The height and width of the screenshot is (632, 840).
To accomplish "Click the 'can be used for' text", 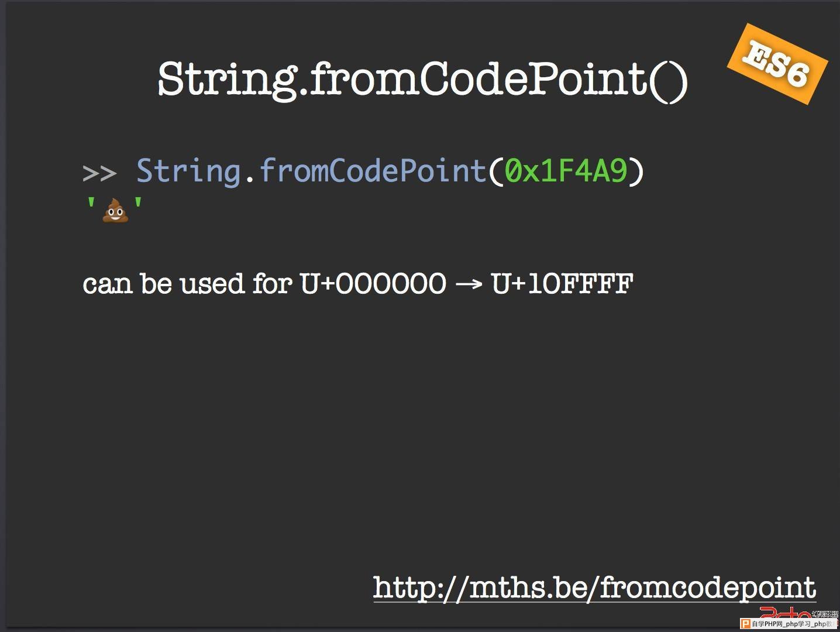I will point(187,284).
